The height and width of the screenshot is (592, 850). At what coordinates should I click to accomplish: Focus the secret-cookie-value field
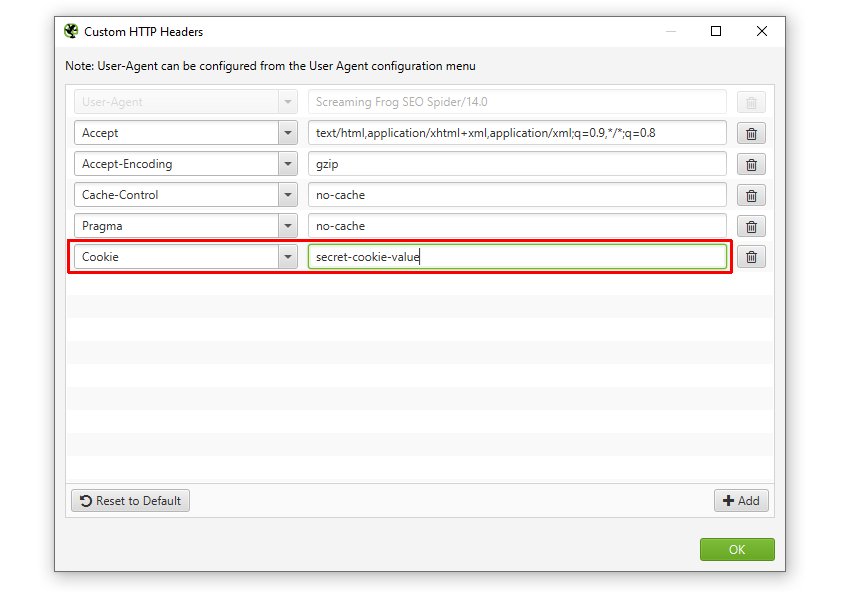point(517,256)
